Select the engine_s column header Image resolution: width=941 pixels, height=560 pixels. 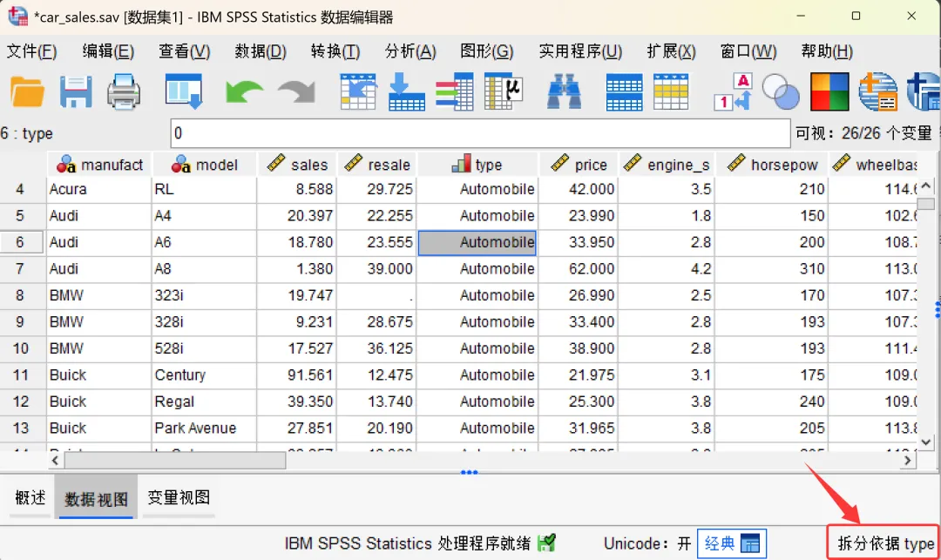667,165
